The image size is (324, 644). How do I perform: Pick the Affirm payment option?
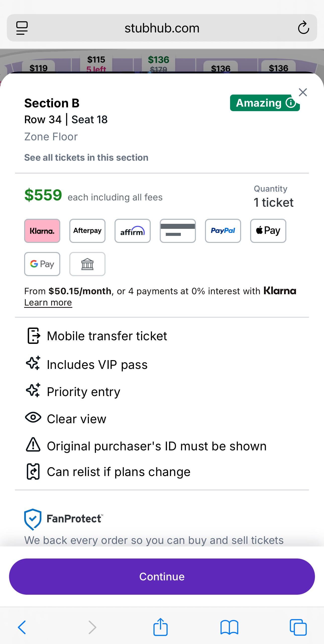132,231
